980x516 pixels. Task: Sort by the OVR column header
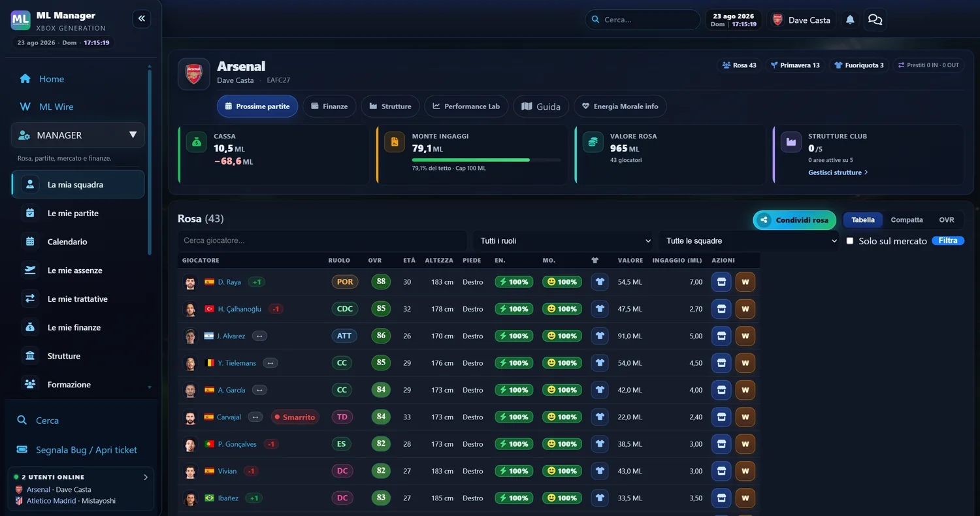pos(374,260)
